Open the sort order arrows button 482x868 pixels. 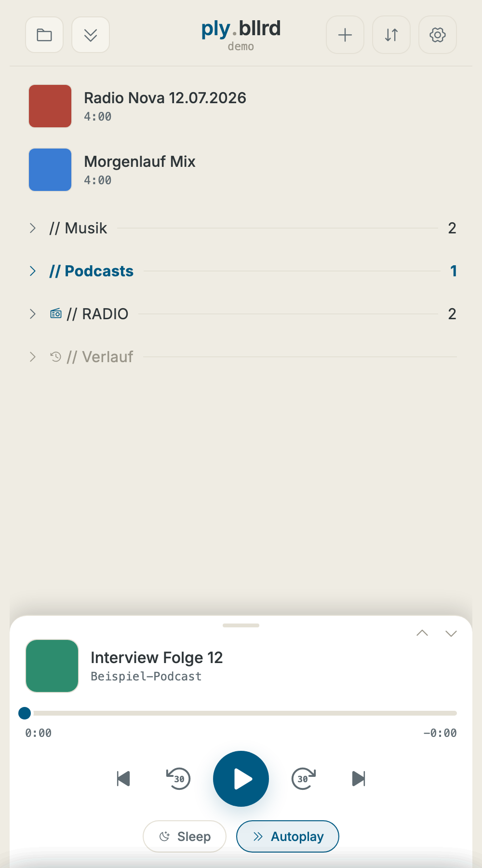click(391, 35)
